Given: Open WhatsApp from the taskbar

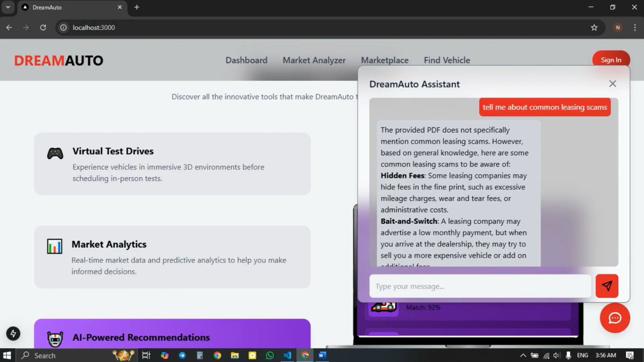Looking at the screenshot, I should [270, 355].
